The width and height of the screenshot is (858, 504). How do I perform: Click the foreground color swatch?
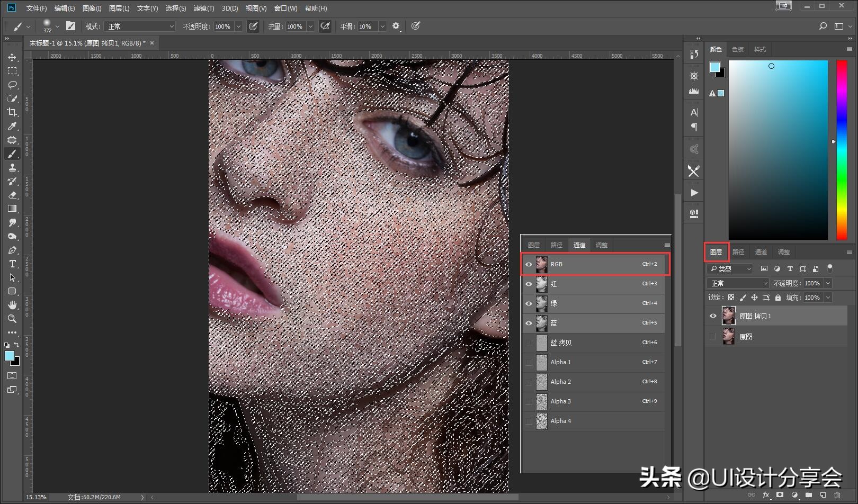coord(8,356)
